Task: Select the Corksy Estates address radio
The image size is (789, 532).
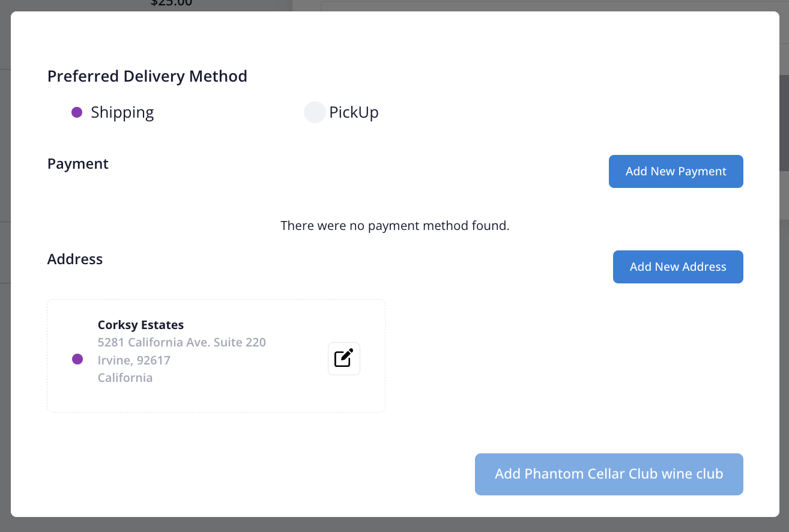Action: point(77,359)
